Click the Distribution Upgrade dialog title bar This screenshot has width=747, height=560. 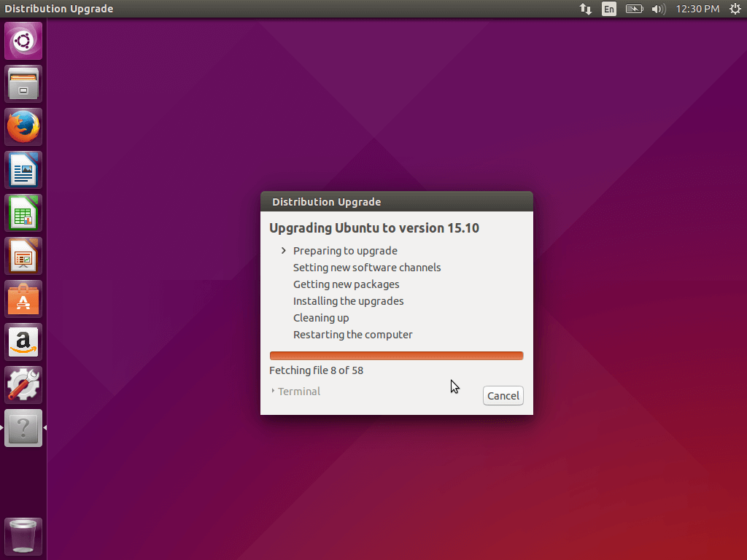coord(396,201)
